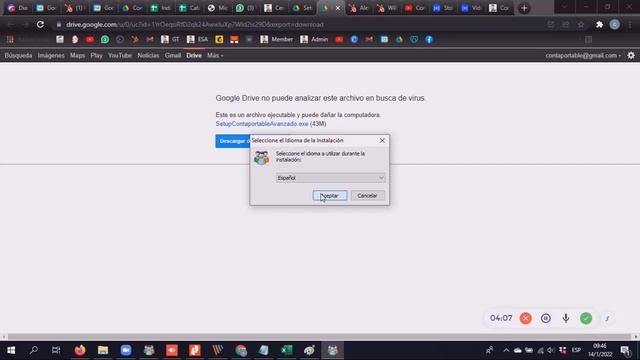The image size is (640, 360).
Task: Finish recording with green checkmark
Action: pyautogui.click(x=586, y=318)
